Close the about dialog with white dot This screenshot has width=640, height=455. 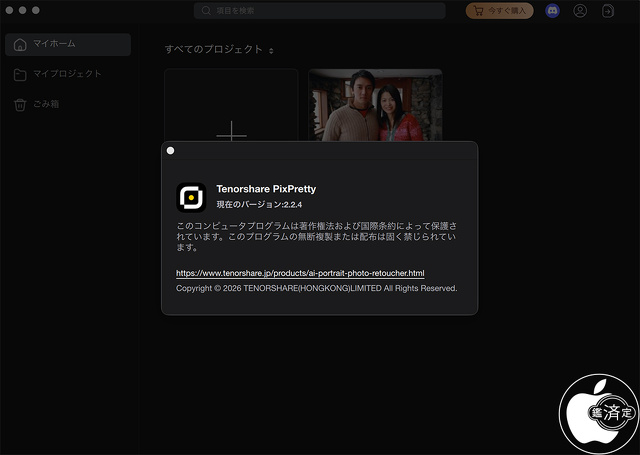[171, 151]
